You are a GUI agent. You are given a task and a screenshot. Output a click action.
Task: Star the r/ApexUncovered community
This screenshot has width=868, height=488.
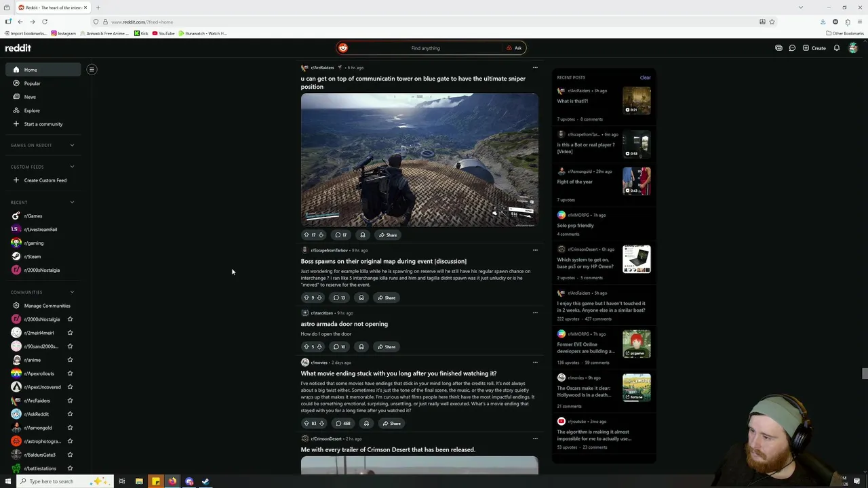coord(70,387)
